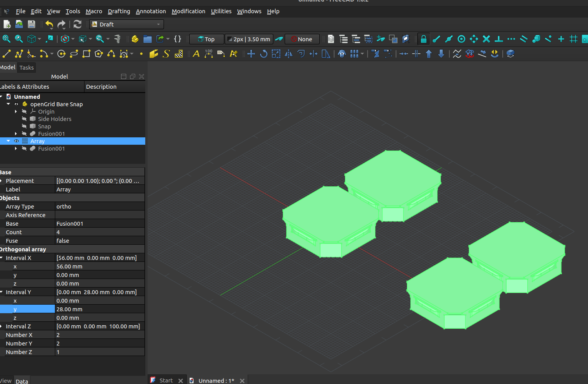Choose the Draft Polygon tool
This screenshot has width=588, height=384.
tap(99, 54)
